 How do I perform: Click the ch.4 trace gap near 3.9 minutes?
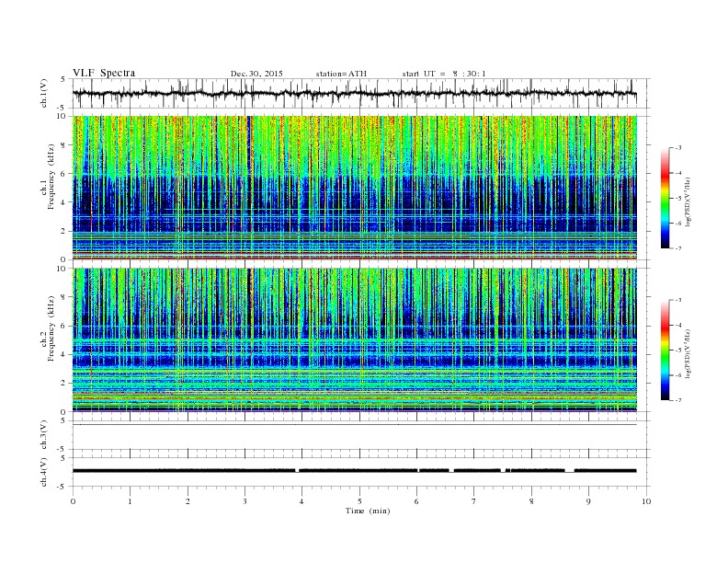[x=297, y=471]
